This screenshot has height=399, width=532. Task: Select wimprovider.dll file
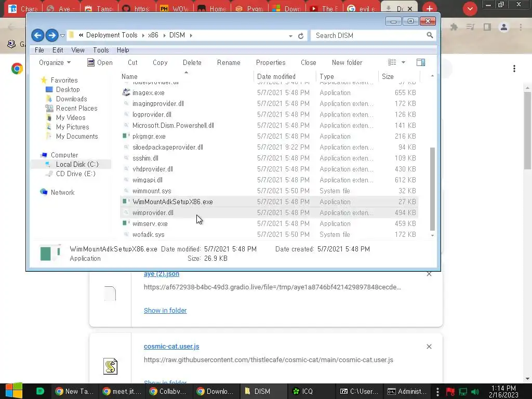(153, 212)
